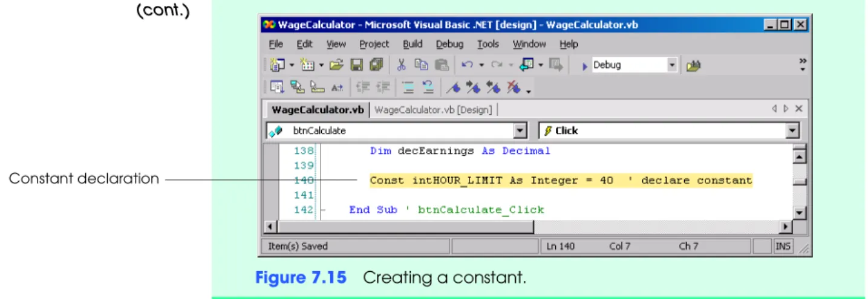The width and height of the screenshot is (868, 299).
Task: Click the Open File folder icon
Action: click(336, 65)
